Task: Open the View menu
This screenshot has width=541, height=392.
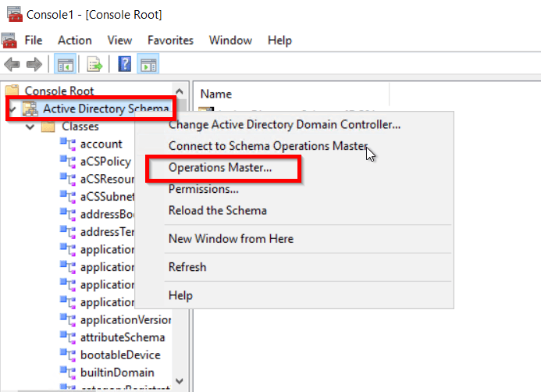Action: click(x=119, y=41)
